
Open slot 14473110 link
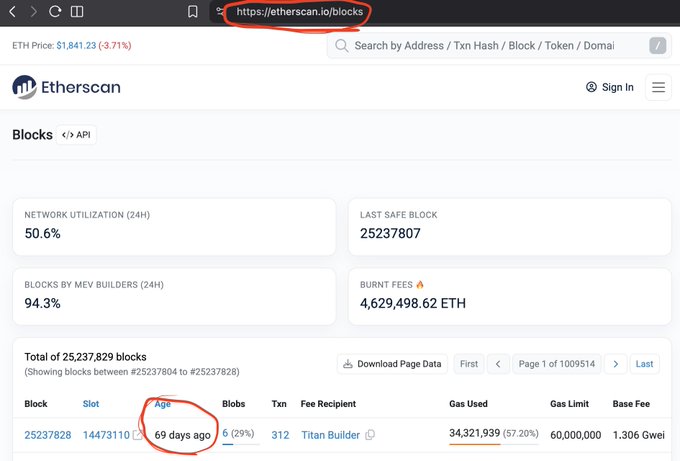[x=106, y=435]
